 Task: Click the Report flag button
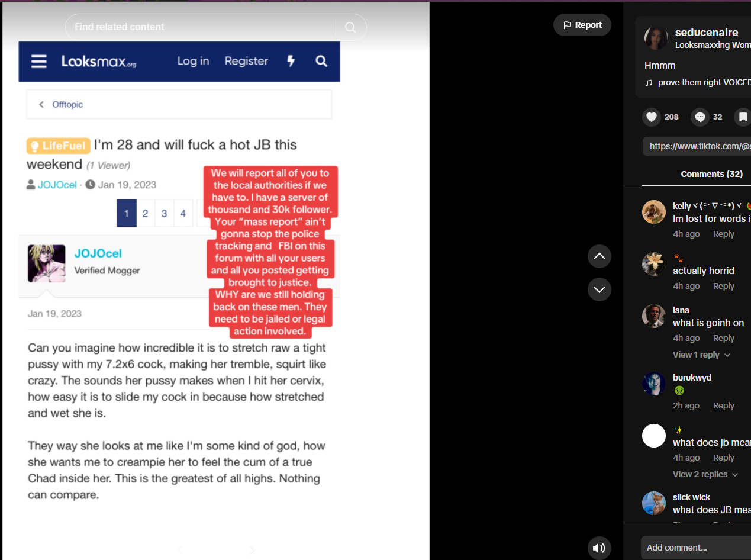click(582, 25)
